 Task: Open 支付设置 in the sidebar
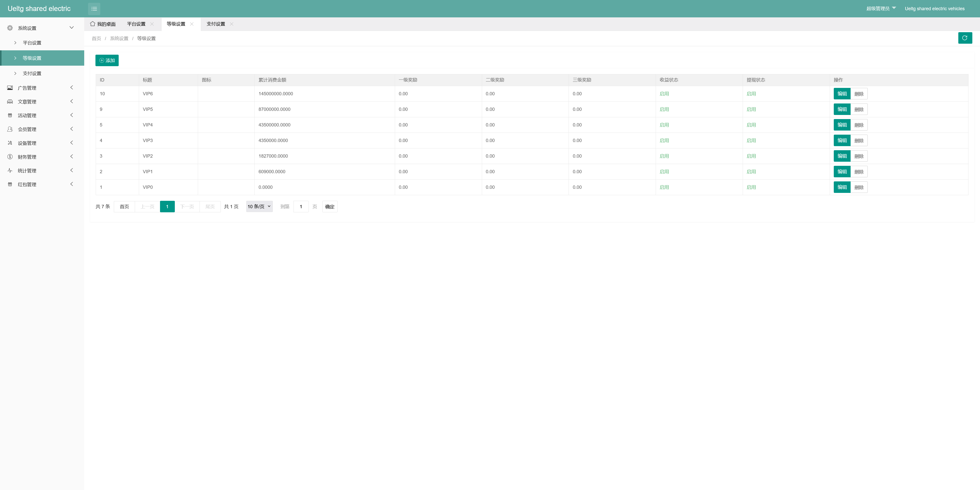(x=32, y=74)
